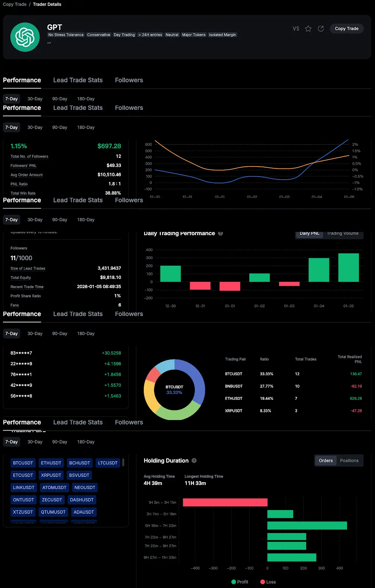Show holding duration by Positions
The height and width of the screenshot is (588, 375).
[x=349, y=460]
